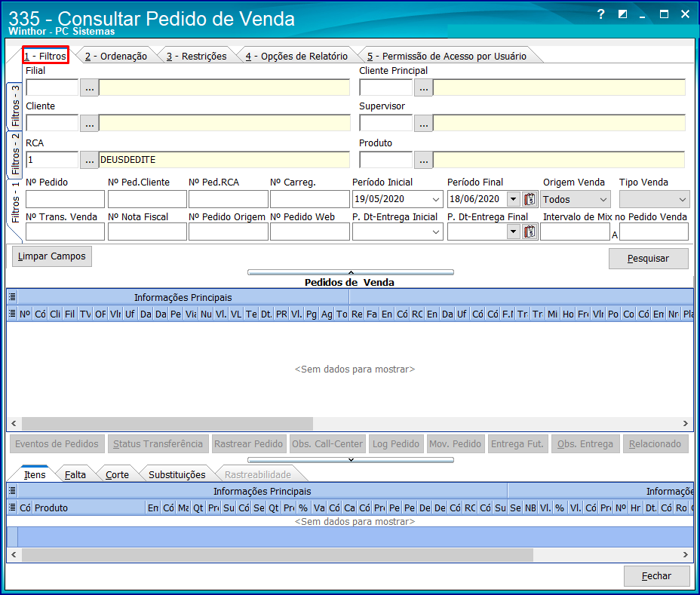Screen dimensions: 700x595
Task: Click the Obs. Call-Center button
Action: pos(327,443)
